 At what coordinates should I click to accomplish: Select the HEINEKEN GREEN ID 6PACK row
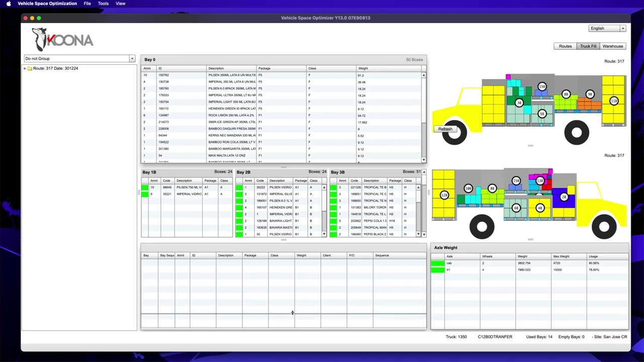pos(281,109)
